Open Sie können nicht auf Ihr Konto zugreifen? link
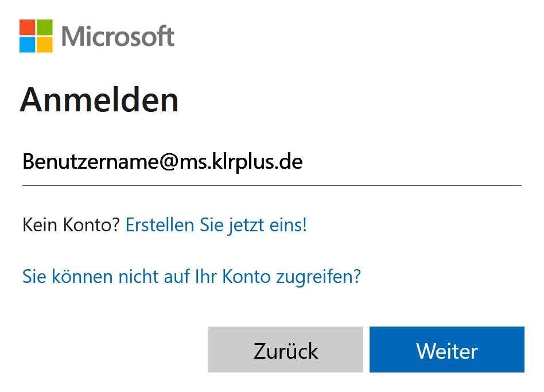The width and height of the screenshot is (544, 392). [192, 277]
